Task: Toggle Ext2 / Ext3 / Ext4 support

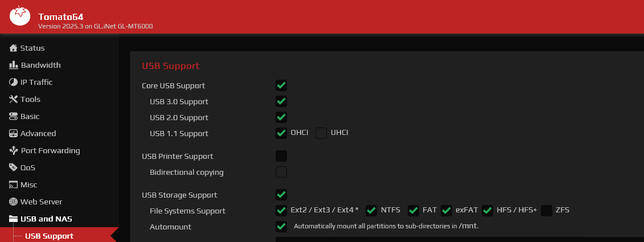Action: [x=281, y=210]
